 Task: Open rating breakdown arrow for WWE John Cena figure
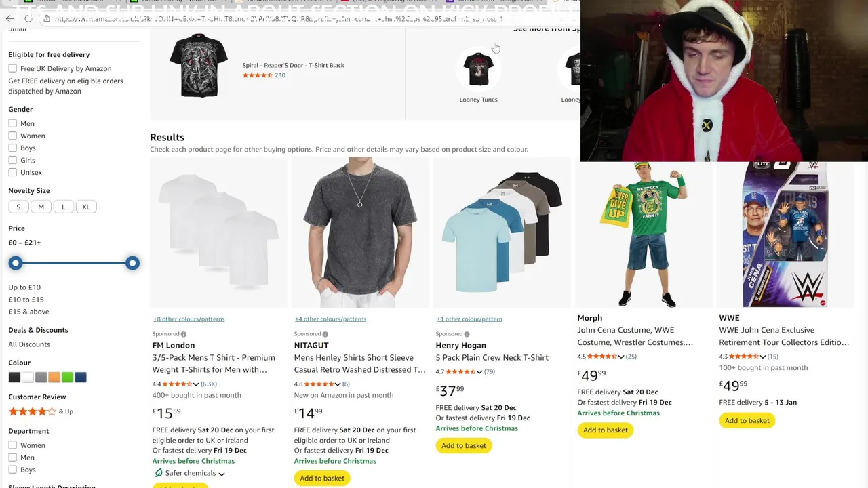tap(763, 357)
